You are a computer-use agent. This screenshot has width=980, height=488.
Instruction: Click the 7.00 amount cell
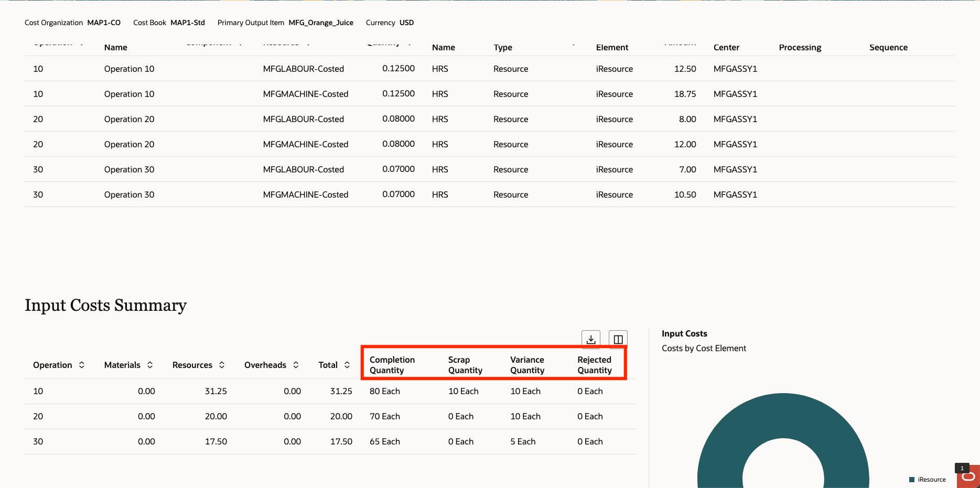[687, 169]
